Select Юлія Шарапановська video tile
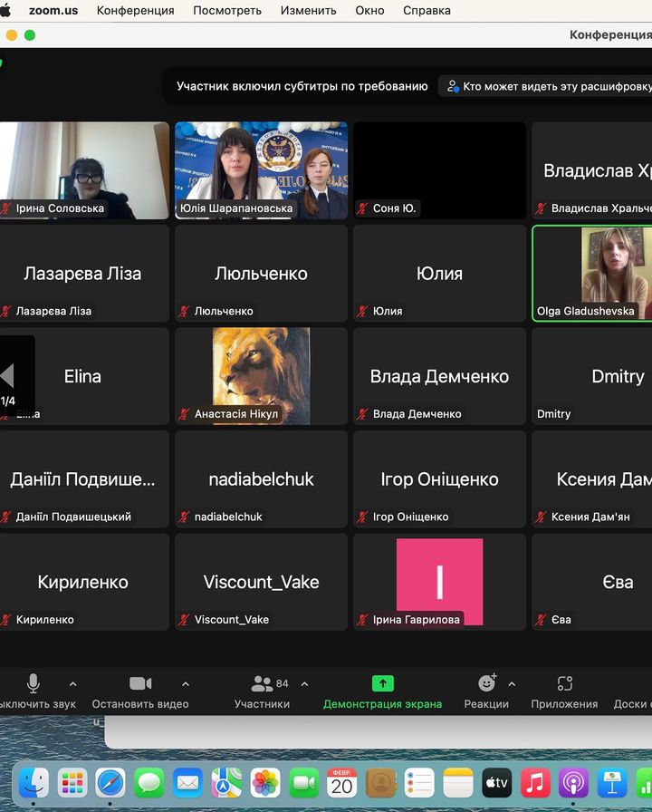The width and height of the screenshot is (652, 812). 262,170
